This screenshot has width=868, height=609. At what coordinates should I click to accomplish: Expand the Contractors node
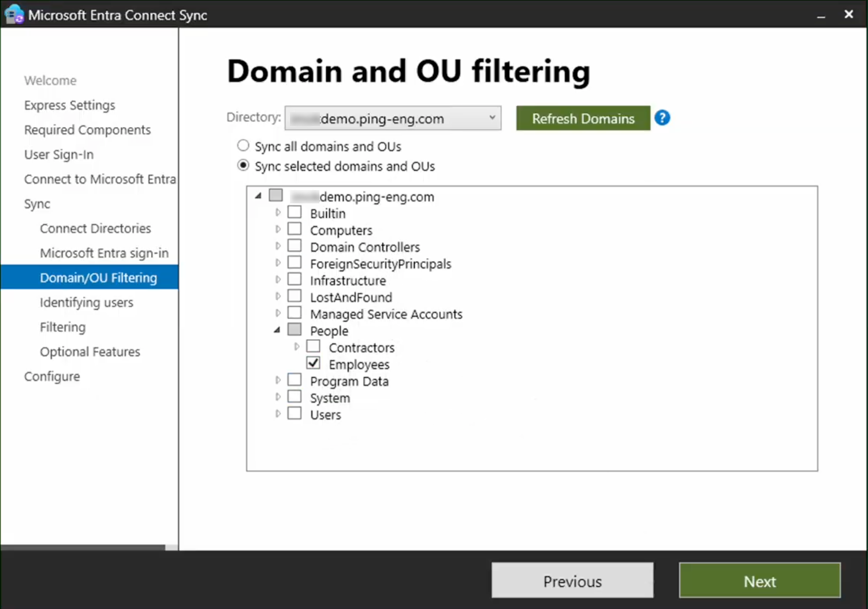[x=296, y=346]
